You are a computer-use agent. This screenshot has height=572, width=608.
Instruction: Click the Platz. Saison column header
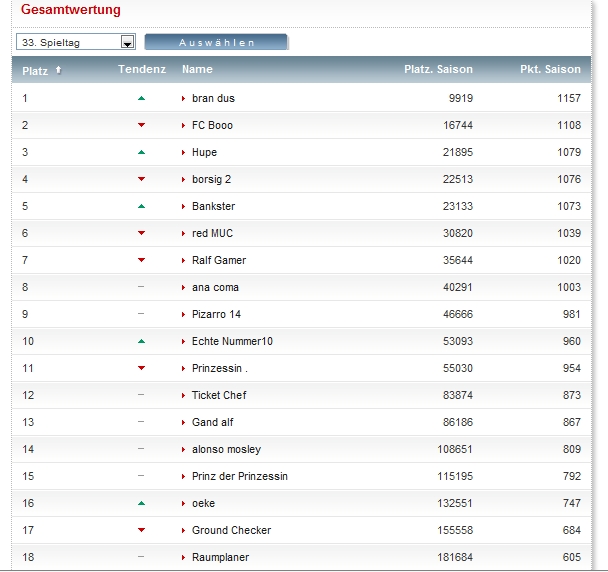coord(438,69)
